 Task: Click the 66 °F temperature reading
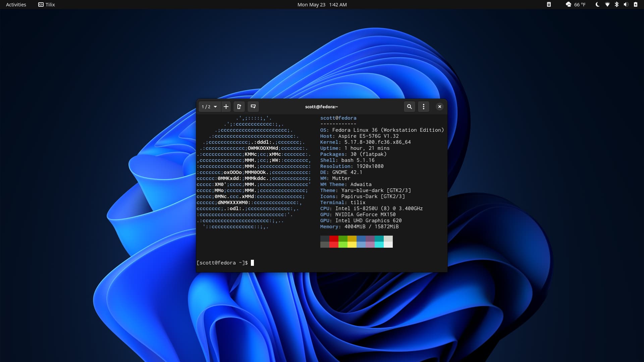[580, 4]
